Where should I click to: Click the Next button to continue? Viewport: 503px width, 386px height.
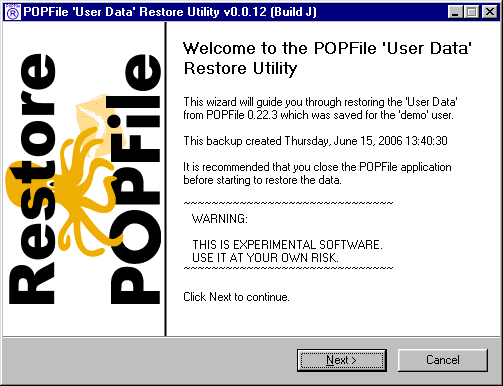[342, 360]
